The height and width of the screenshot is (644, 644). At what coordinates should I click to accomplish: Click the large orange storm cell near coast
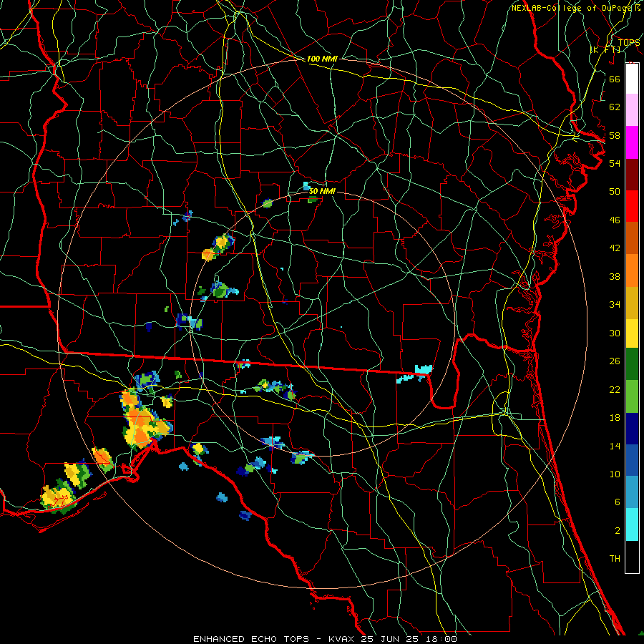(142, 424)
